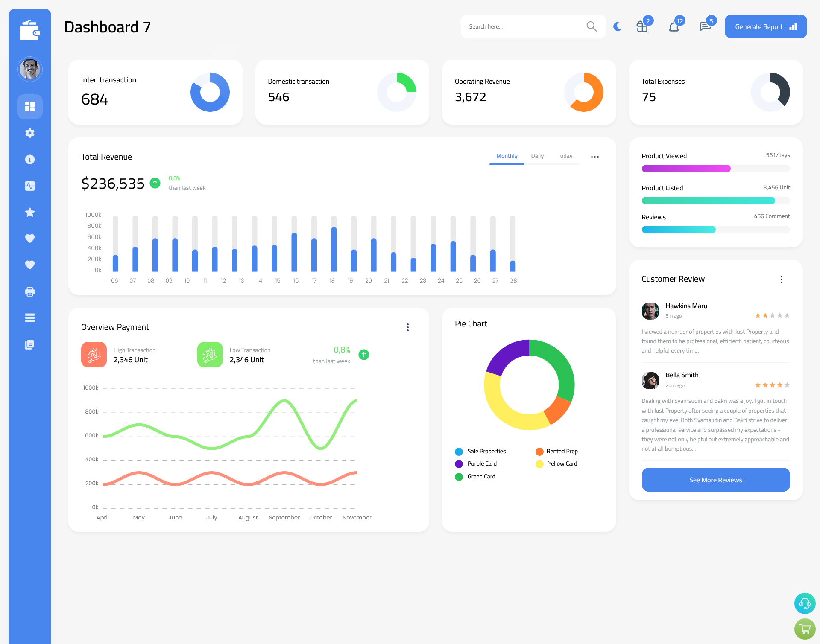
Task: Click the print icon in sidebar
Action: click(x=29, y=291)
